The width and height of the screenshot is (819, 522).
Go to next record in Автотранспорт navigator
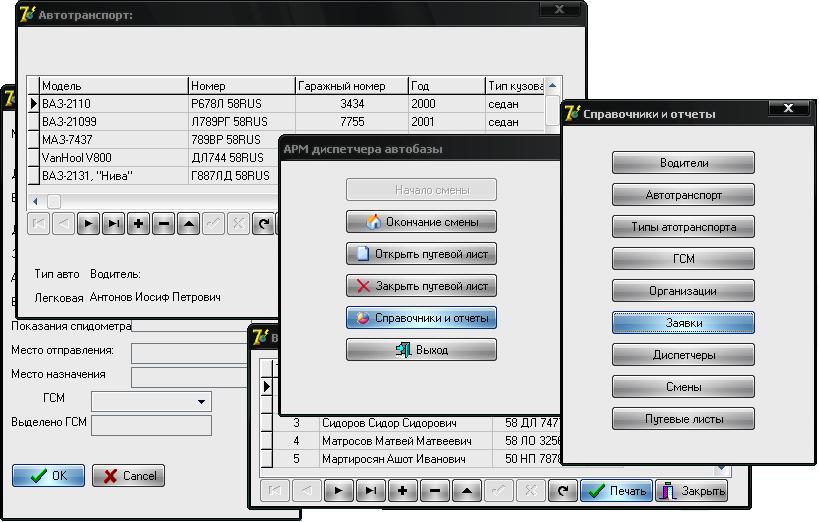pyautogui.click(x=89, y=225)
